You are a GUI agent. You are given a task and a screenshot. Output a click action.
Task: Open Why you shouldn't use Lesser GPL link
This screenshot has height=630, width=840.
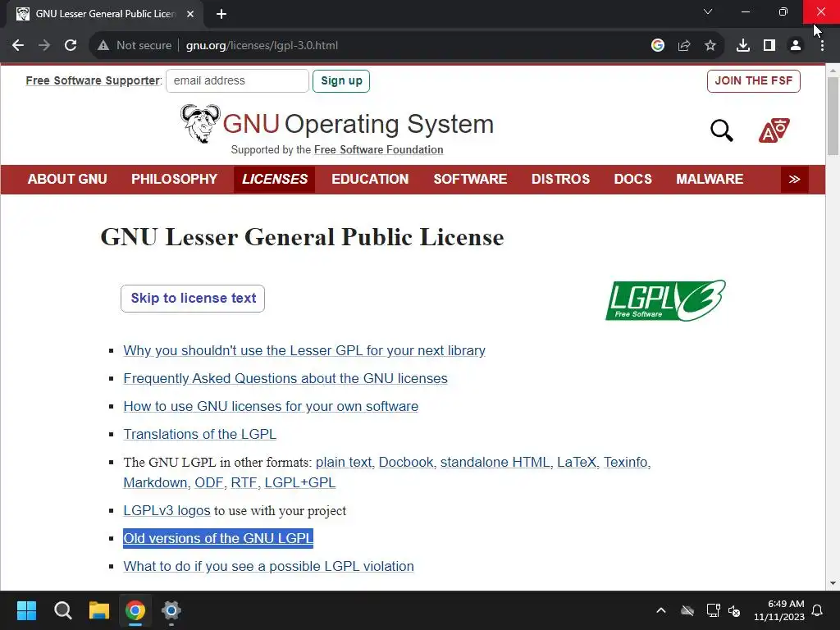(x=304, y=350)
